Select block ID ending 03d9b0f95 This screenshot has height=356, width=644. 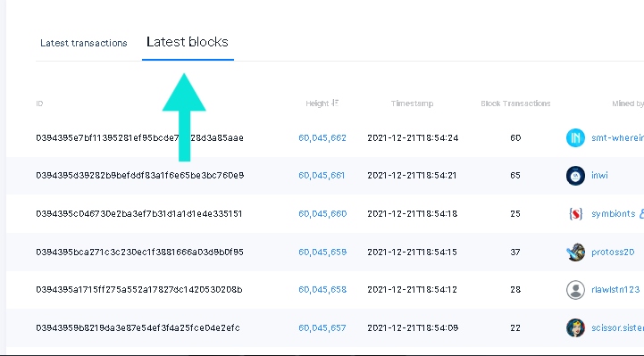coord(139,252)
